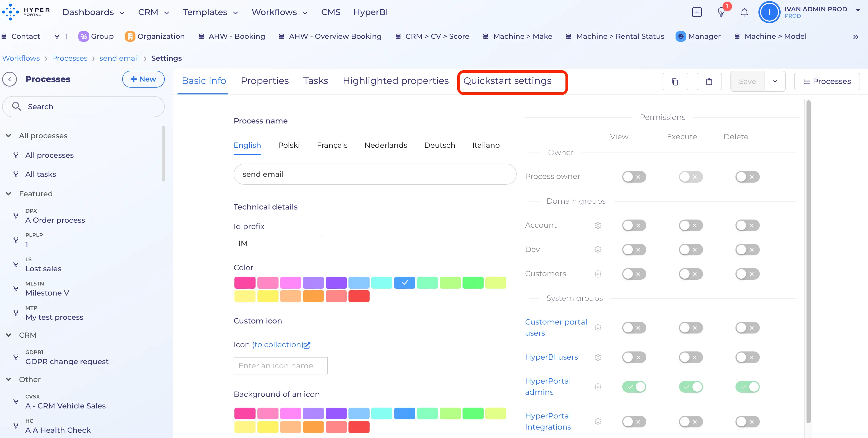Open HyperBI users settings gear

click(x=598, y=357)
